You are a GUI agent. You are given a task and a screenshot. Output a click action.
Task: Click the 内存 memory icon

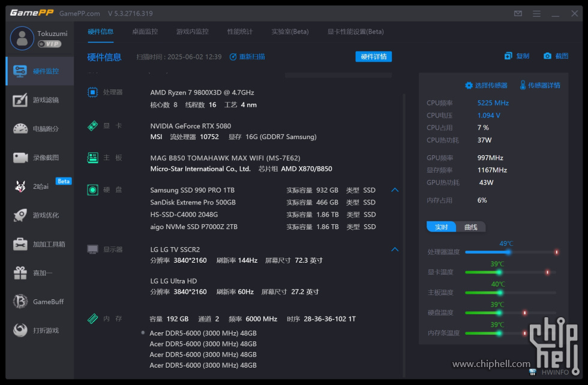[x=92, y=318]
